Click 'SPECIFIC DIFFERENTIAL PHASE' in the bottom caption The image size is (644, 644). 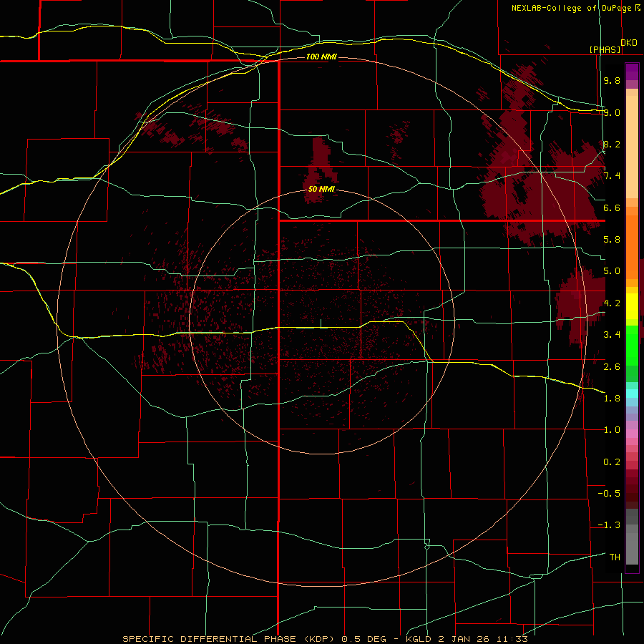(209, 639)
